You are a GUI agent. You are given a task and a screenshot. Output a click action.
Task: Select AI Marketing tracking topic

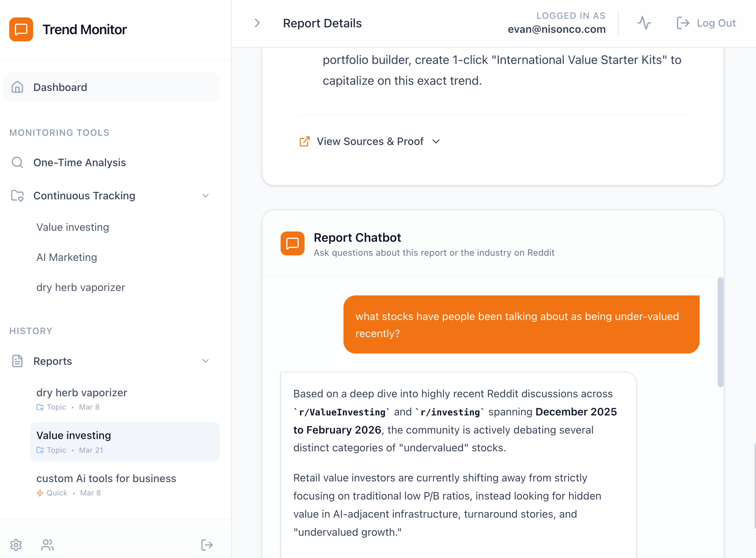[67, 257]
